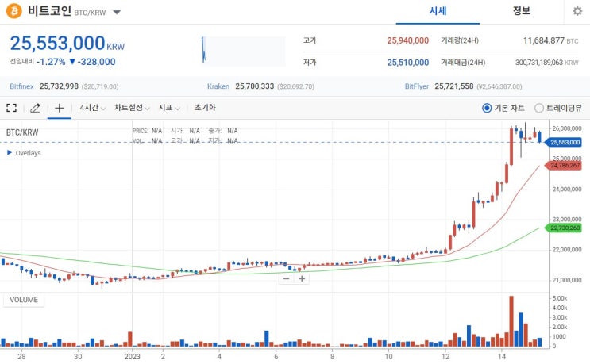The height and width of the screenshot is (364, 590).
Task: Expand the Overlays section
Action: (24, 153)
